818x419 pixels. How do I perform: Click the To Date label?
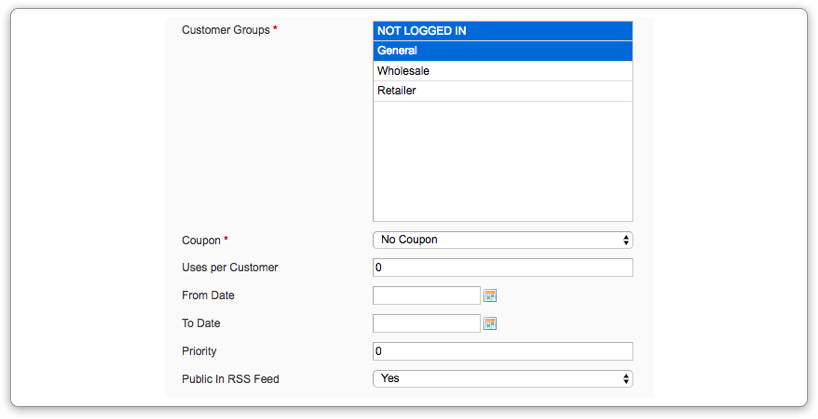click(201, 323)
